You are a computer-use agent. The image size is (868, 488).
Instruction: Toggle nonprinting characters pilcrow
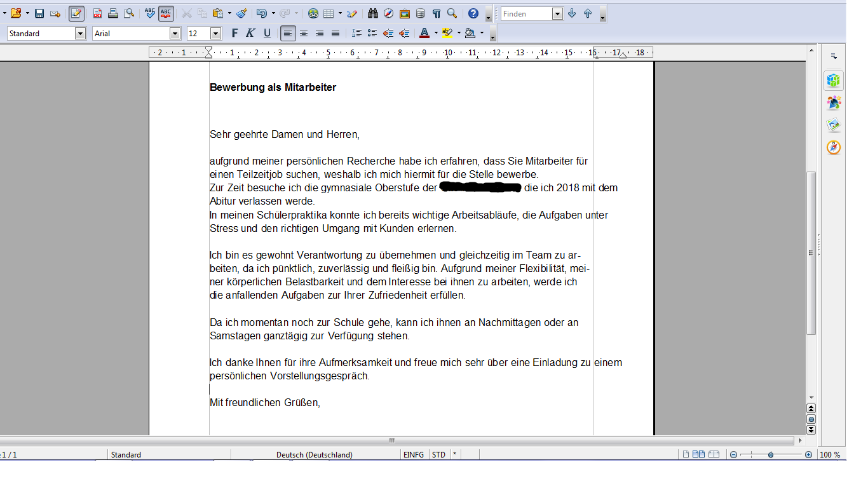tap(437, 13)
